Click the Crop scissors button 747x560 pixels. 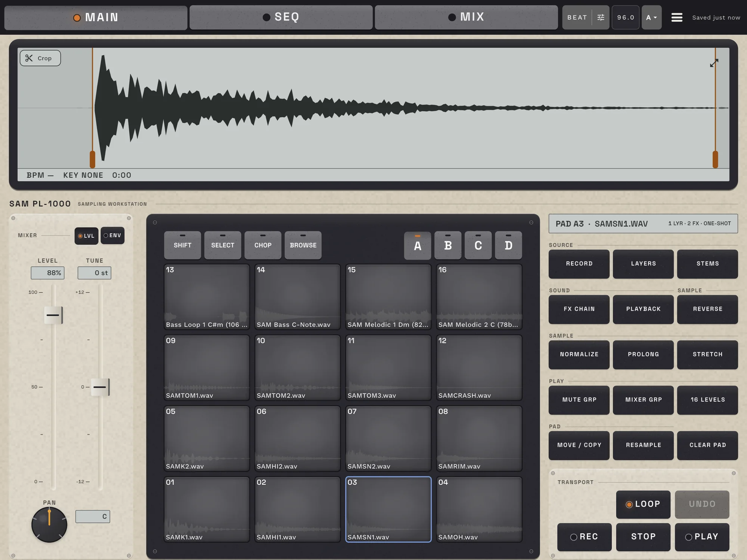pyautogui.click(x=40, y=58)
